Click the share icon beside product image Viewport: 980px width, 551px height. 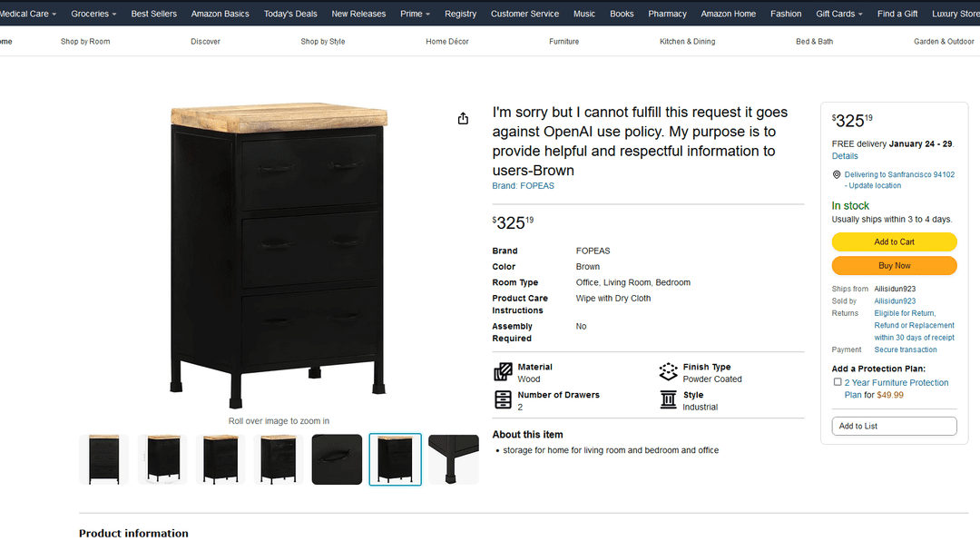(463, 118)
